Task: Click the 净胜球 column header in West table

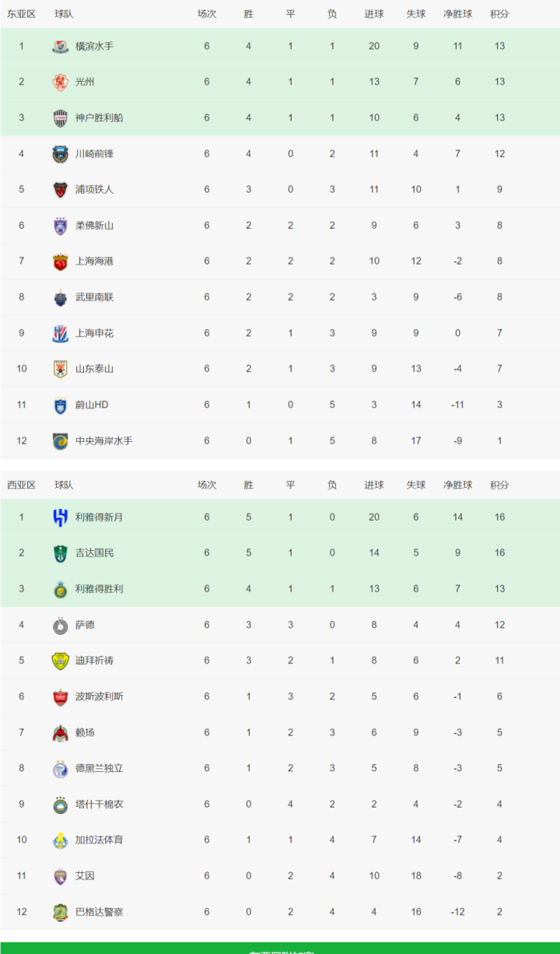Action: [x=457, y=485]
